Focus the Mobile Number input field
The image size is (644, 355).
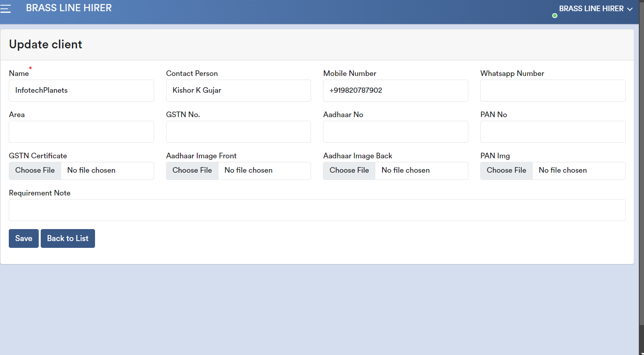click(396, 90)
